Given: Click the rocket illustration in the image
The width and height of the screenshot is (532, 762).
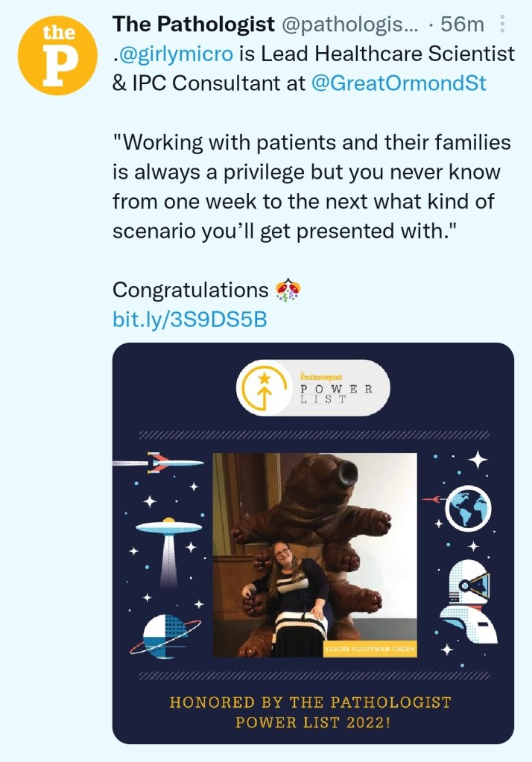Looking at the screenshot, I should click(159, 463).
